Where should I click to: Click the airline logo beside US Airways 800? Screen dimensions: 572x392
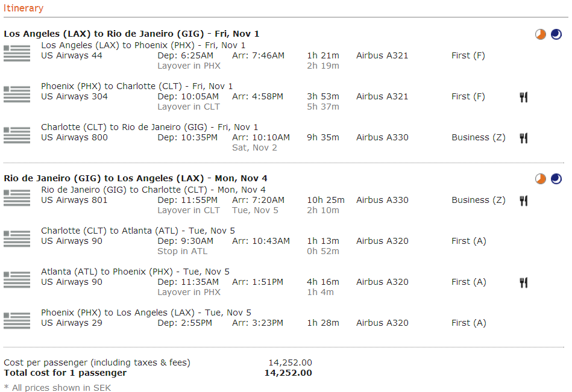coord(17,135)
